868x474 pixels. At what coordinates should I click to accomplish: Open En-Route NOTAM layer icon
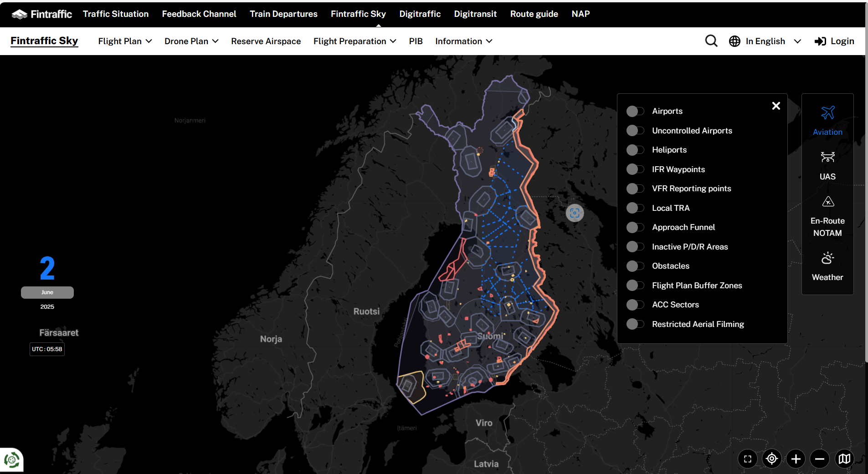(827, 202)
